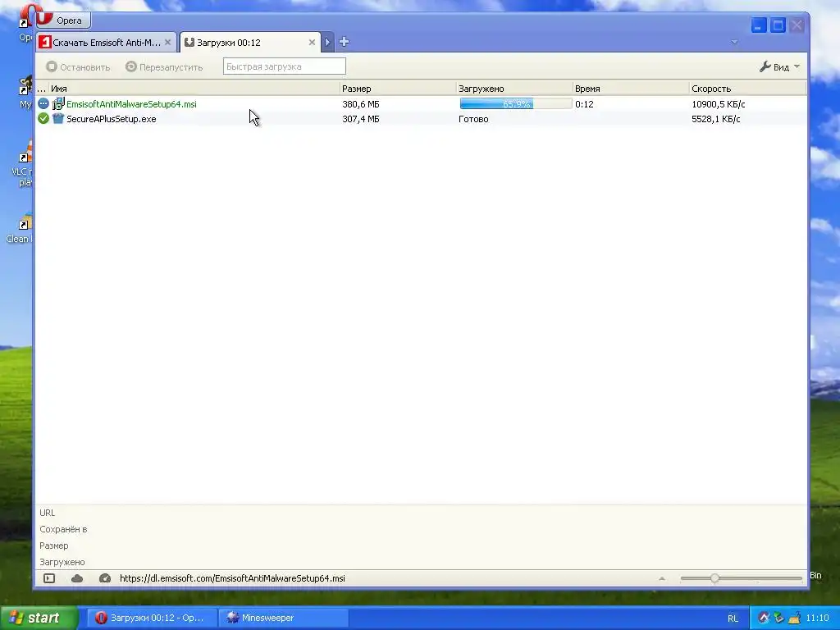
Task: Open the Вид dropdown menu
Action: point(779,67)
